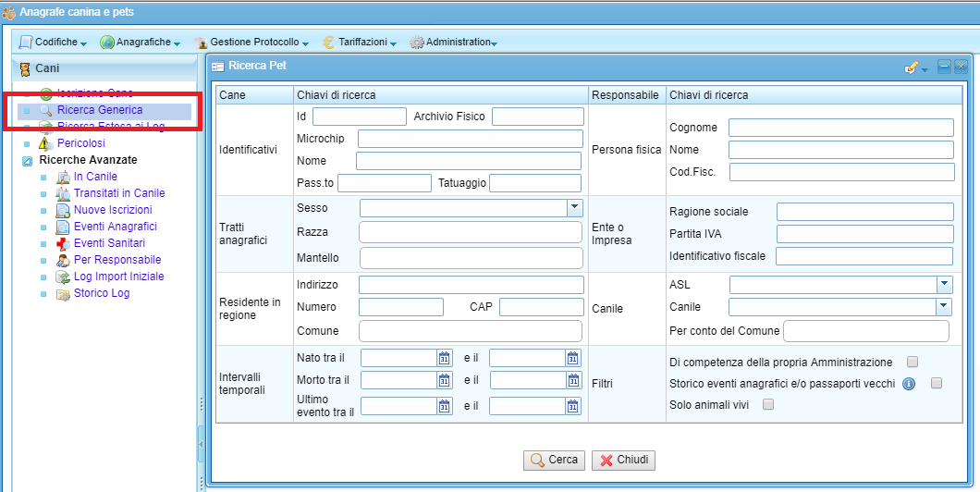Click the Per conto del Comune field
This screenshot has height=492, width=980.
[866, 331]
